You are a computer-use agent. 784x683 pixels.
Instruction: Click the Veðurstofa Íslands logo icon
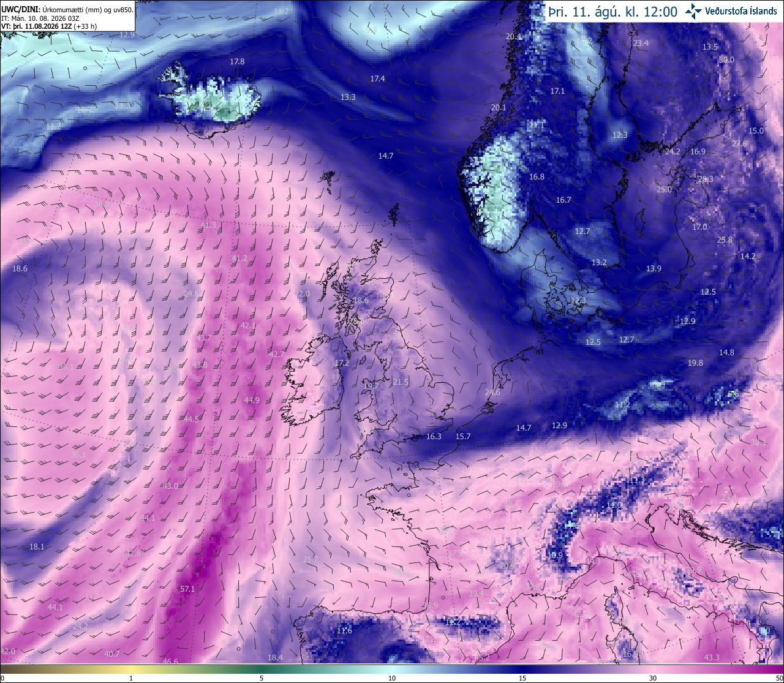coord(693,10)
